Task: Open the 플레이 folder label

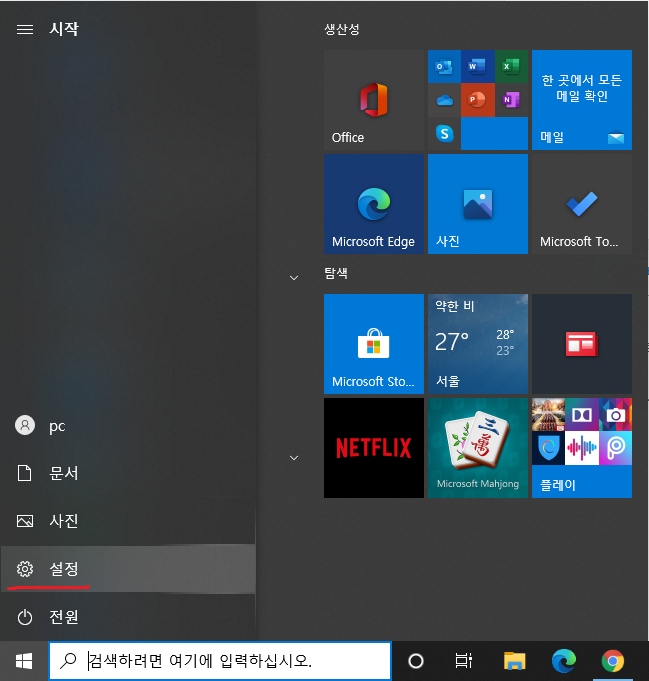Action: 558,485
